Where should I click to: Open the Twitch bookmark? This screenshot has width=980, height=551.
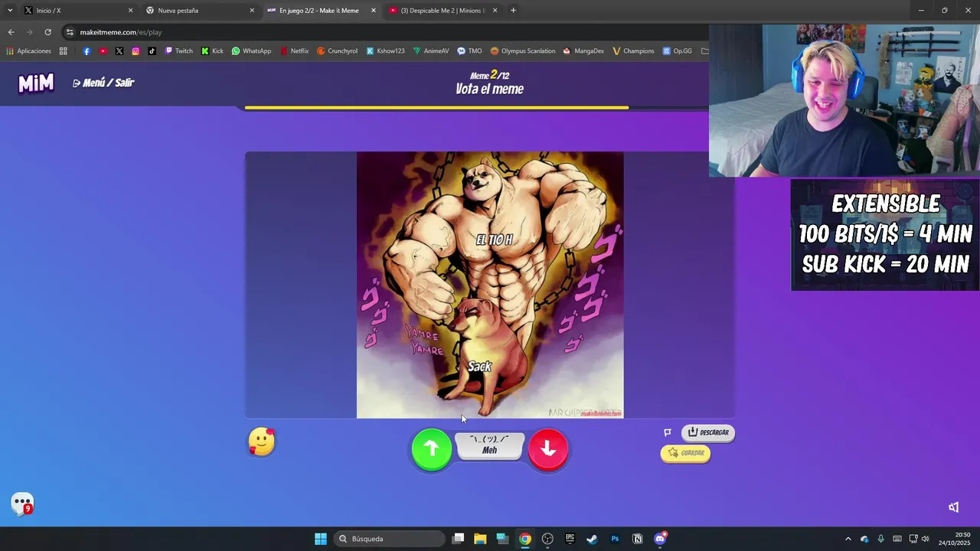point(179,51)
